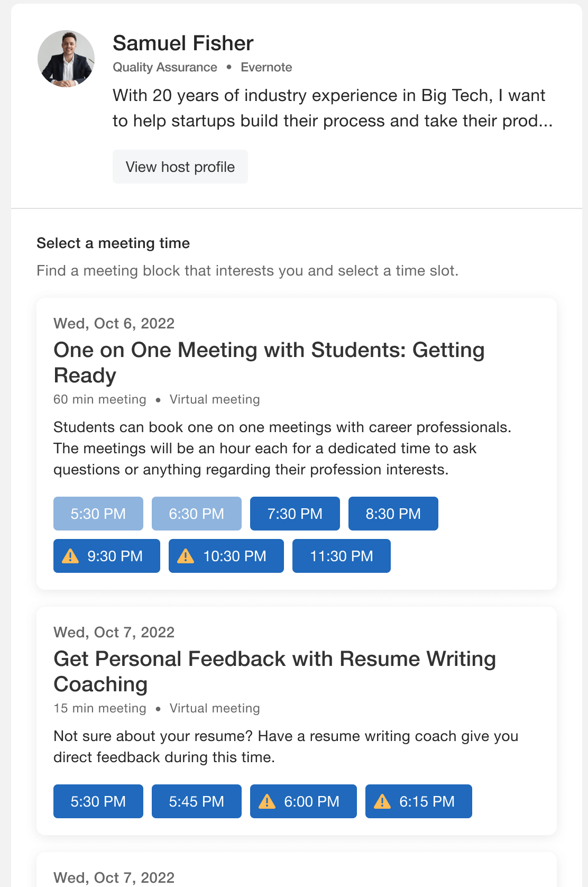Screen dimensions: 588x887
Task: Select 5:30 PM under Resume Writing Coaching
Action: pos(98,801)
